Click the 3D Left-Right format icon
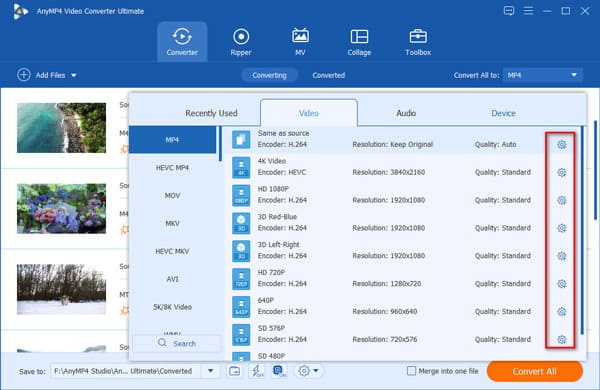Image resolution: width=600 pixels, height=390 pixels. point(241,251)
